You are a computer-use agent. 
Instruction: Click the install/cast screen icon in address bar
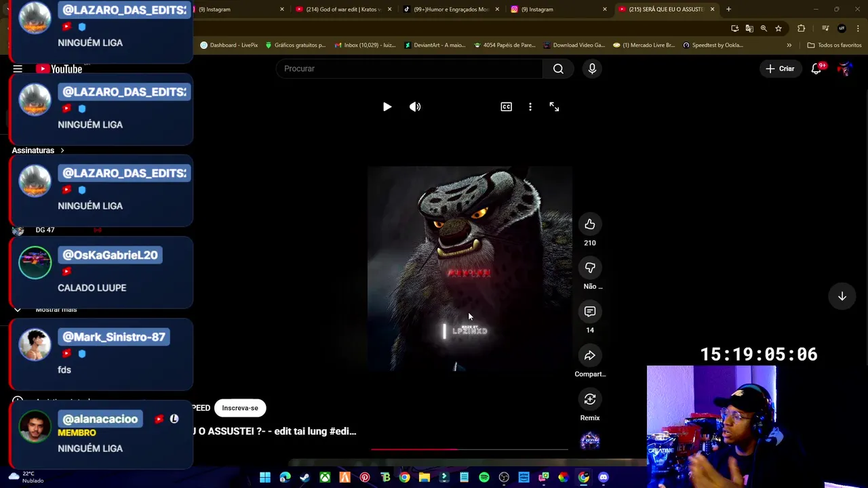tap(734, 28)
